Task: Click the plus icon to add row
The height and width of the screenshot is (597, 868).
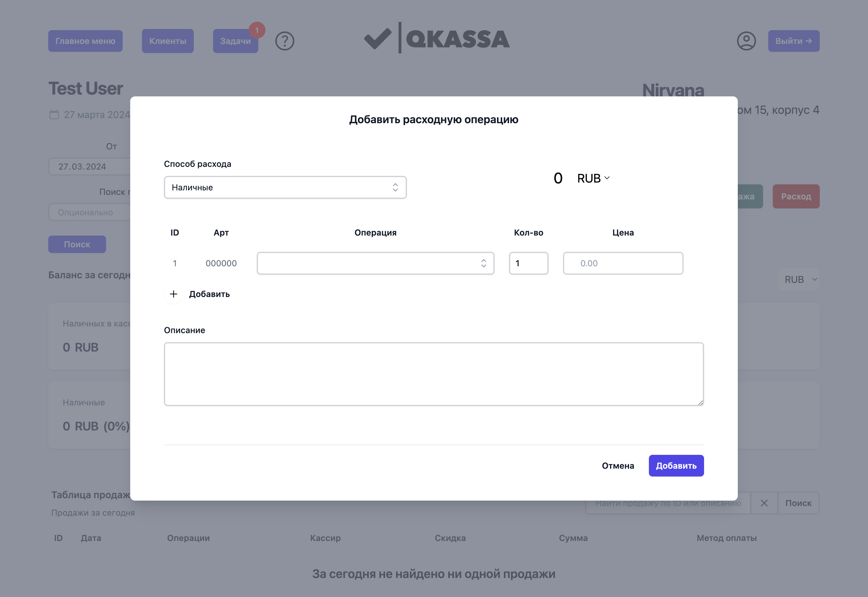Action: click(174, 294)
